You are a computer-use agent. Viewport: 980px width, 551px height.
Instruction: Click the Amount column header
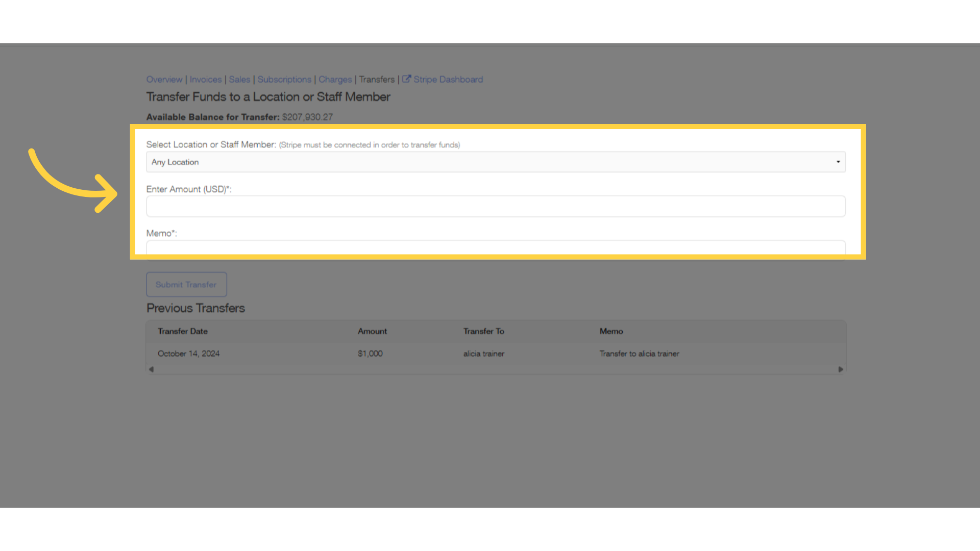point(372,331)
